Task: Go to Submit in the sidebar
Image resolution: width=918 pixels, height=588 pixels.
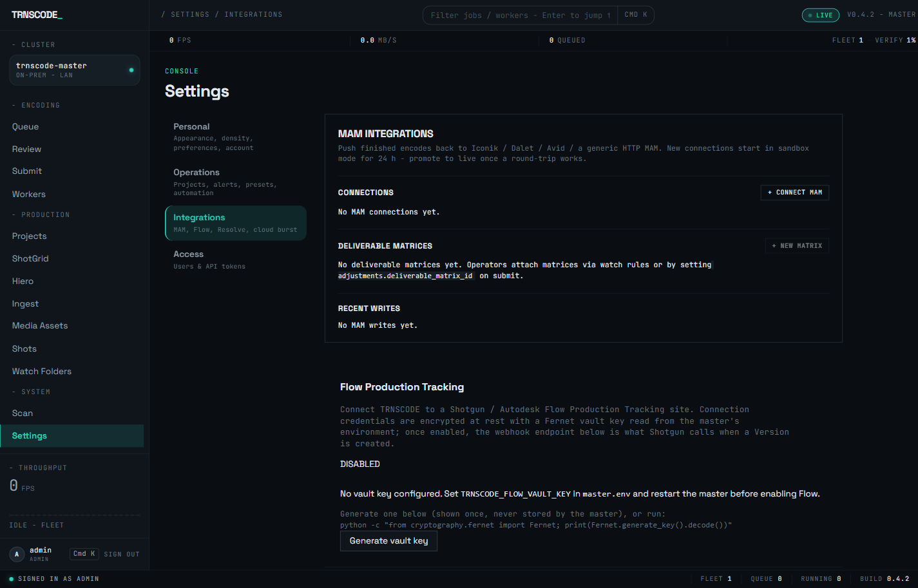Action: point(26,171)
